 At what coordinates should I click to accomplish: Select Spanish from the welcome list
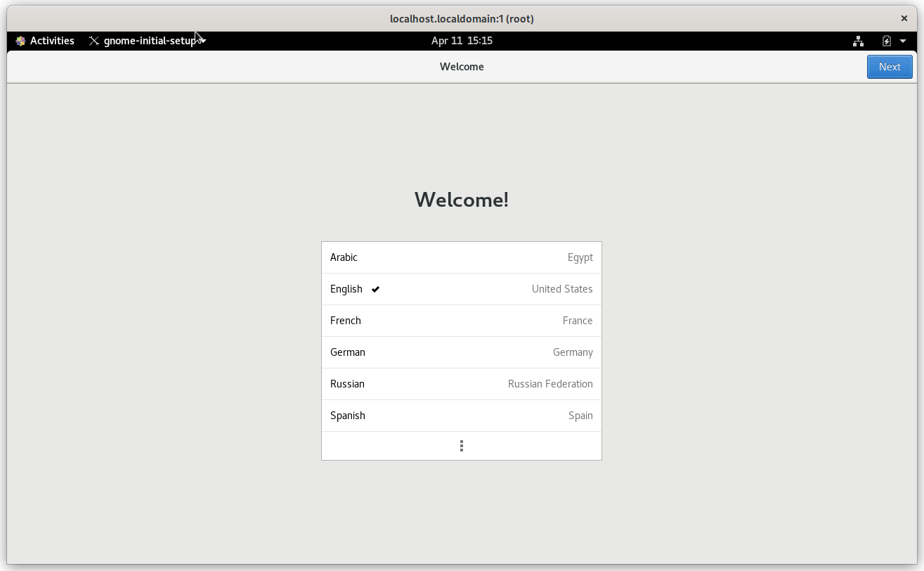click(462, 416)
